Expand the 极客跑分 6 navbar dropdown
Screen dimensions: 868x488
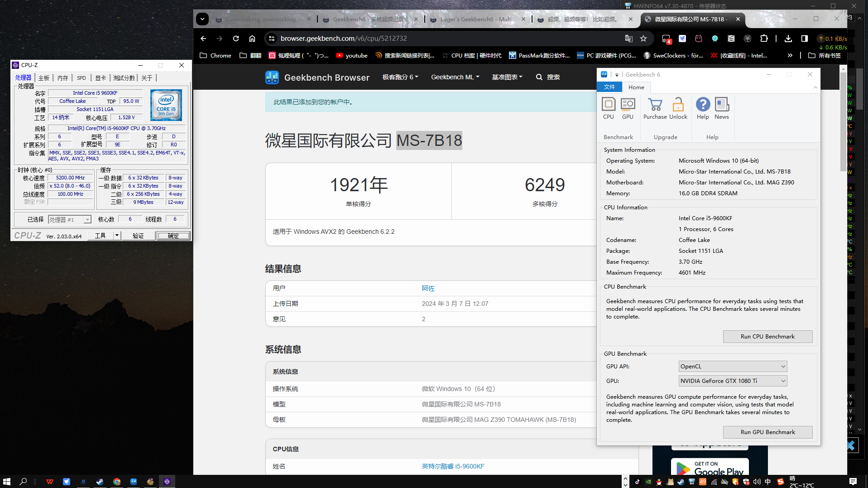point(400,77)
